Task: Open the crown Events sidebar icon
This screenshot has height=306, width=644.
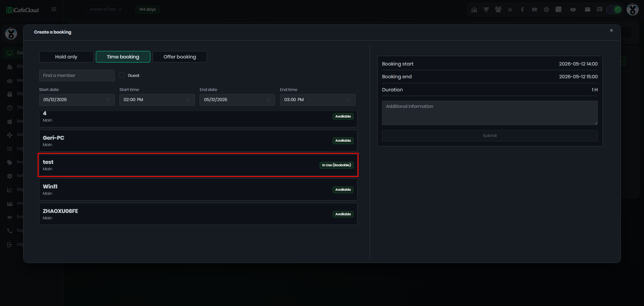Action: tap(10, 217)
